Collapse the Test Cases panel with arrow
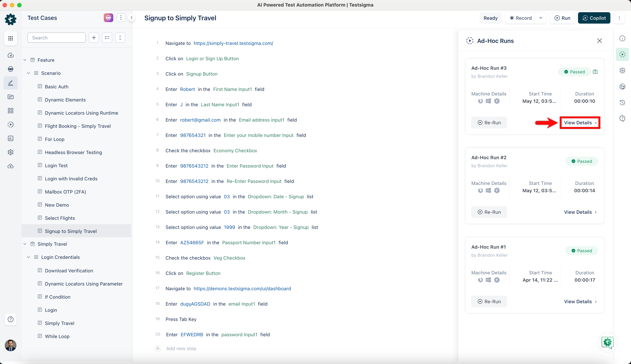Screen dimensions: 631x364 (x=132, y=18)
